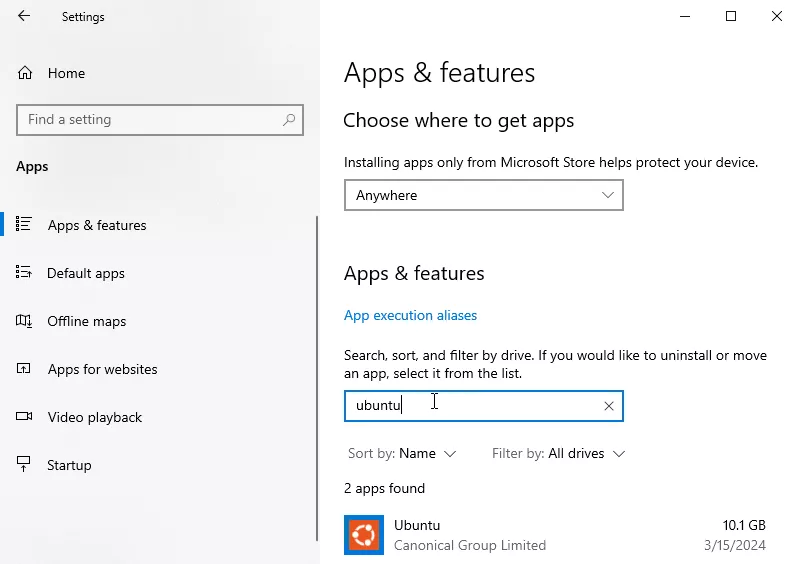Change Sort by Name option
Image resolution: width=800 pixels, height=564 pixels.
[402, 453]
